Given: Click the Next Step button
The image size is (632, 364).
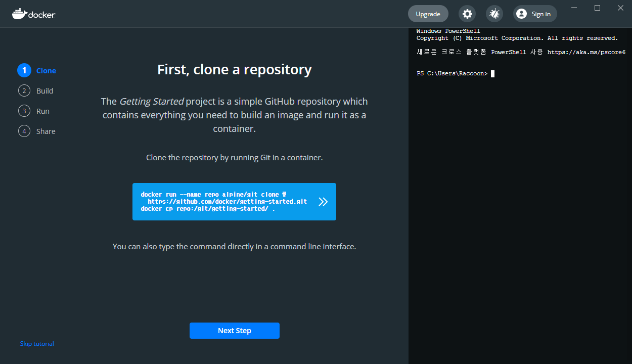Looking at the screenshot, I should click(235, 331).
